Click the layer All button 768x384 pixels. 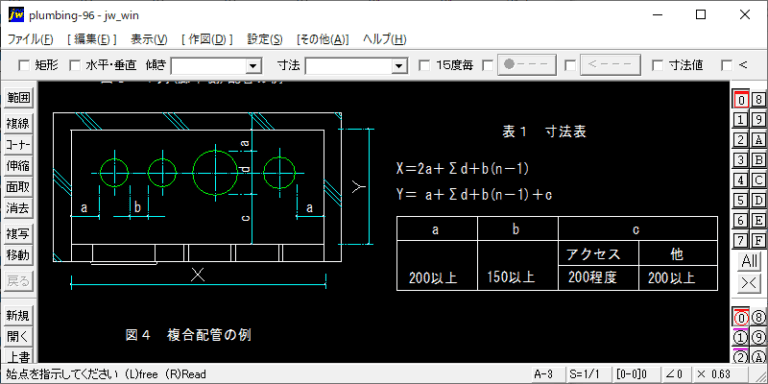coord(750,262)
